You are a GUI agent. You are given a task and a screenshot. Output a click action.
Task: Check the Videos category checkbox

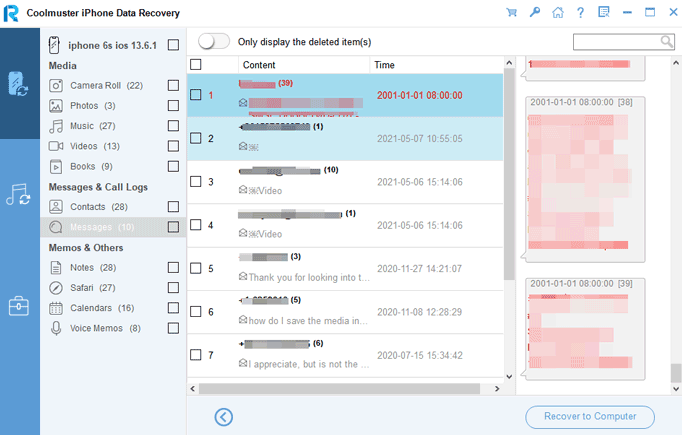173,146
